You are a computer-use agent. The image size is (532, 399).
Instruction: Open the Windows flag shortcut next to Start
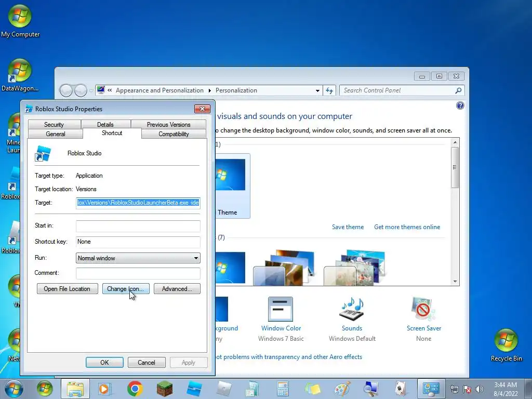45,389
